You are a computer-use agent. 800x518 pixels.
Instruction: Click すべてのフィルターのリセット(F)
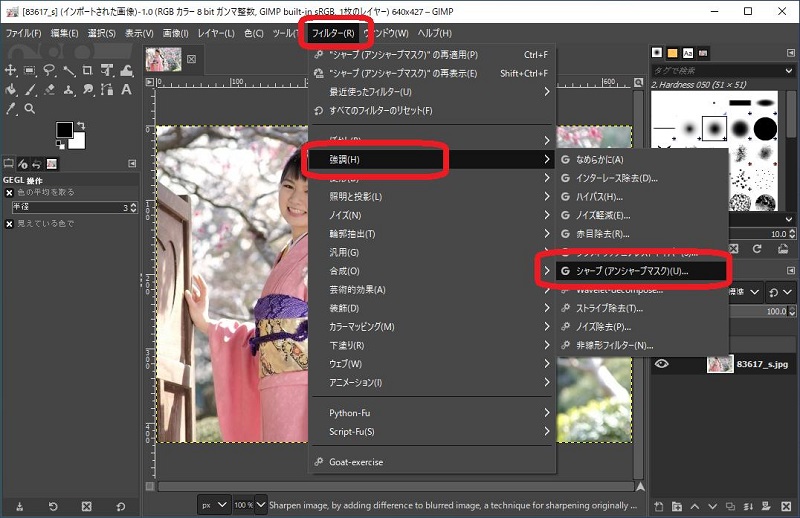380,109
